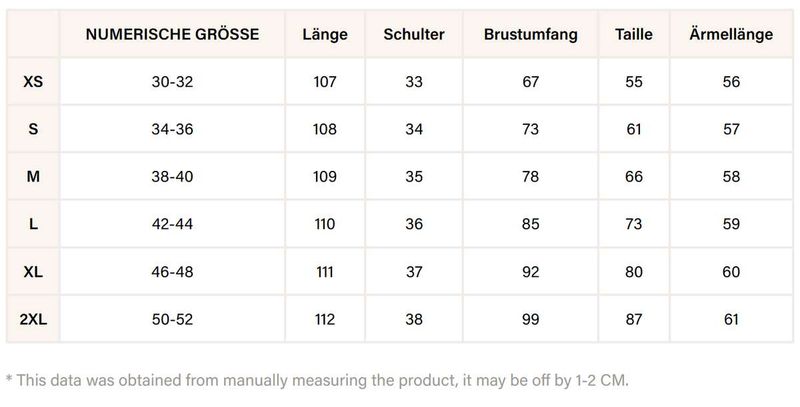Select the 61 Ärmellänge value for 2XL

[731, 319]
